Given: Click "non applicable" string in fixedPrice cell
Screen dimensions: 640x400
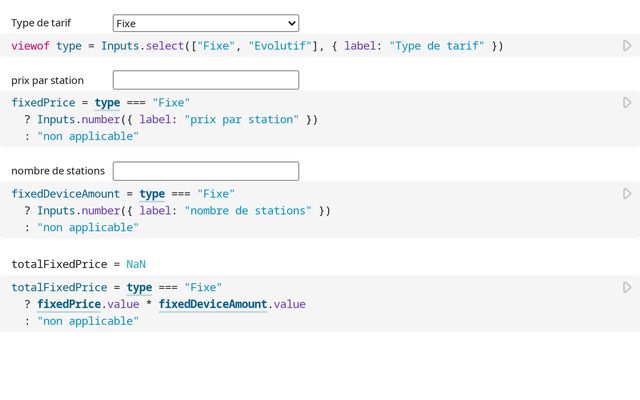Looking at the screenshot, I should [x=88, y=136].
